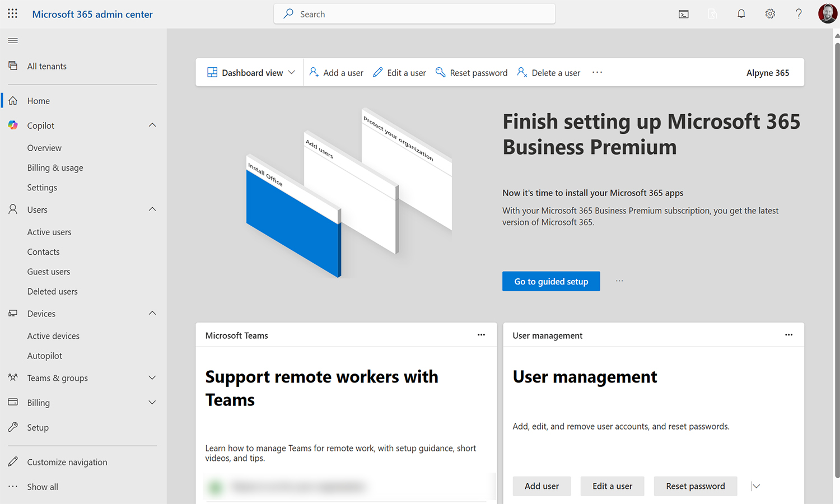The width and height of the screenshot is (840, 504).
Task: Select the Reset password key icon
Action: click(441, 72)
